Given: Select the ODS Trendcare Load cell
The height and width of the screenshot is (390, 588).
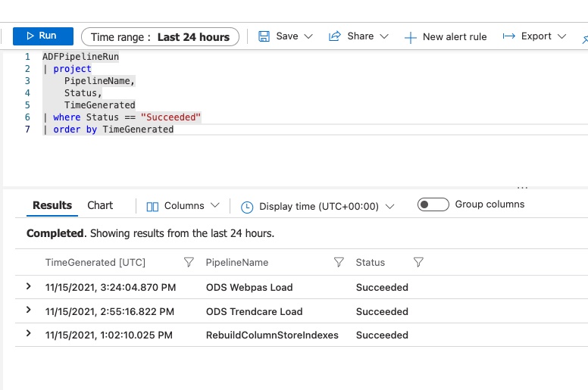Looking at the screenshot, I should tap(255, 311).
